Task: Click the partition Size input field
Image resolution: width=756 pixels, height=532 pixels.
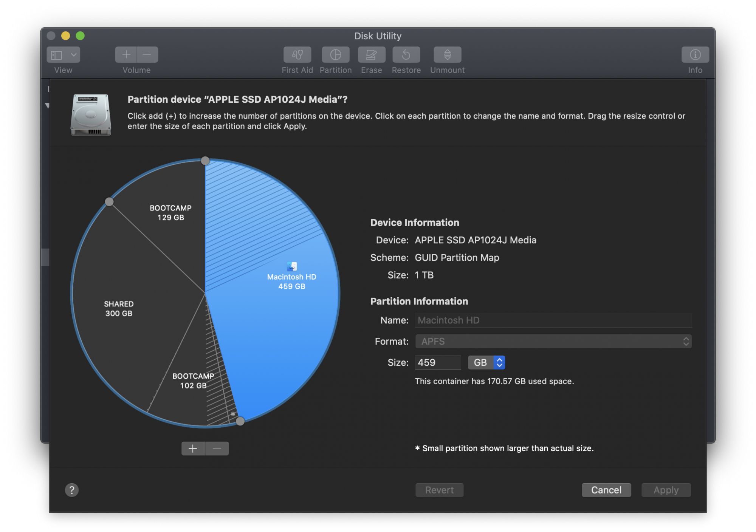Action: [437, 363]
